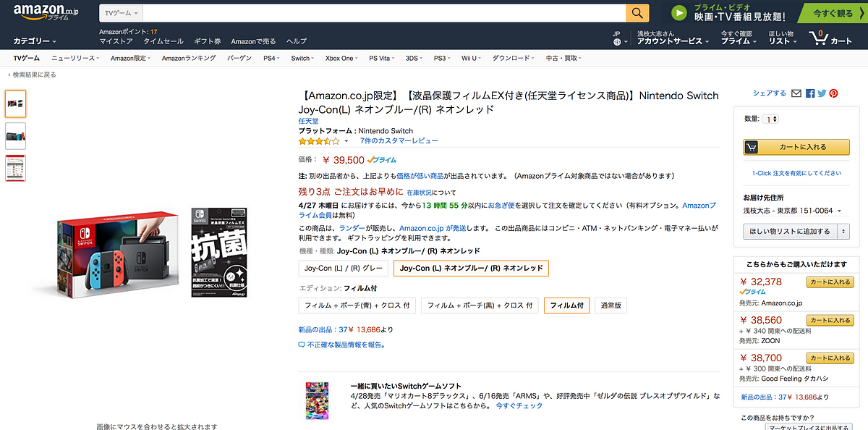868x430 pixels.
Task: Share via email envelope icon
Action: [796, 93]
